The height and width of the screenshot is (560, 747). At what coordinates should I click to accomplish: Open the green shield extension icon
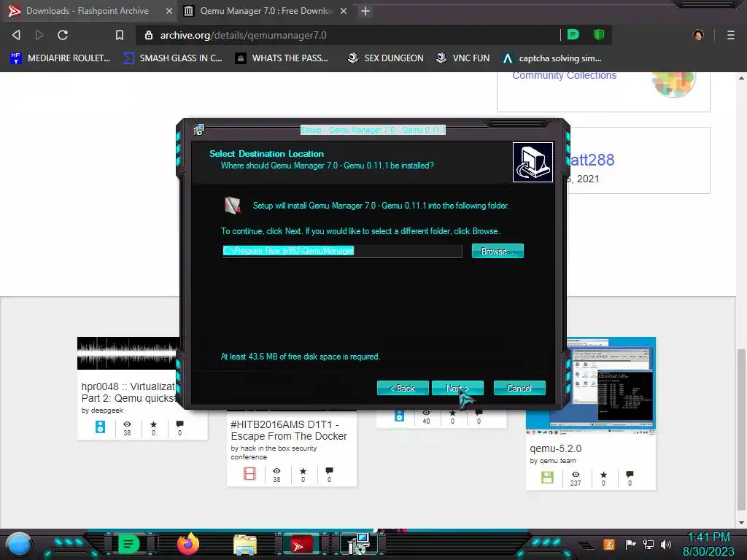[599, 34]
